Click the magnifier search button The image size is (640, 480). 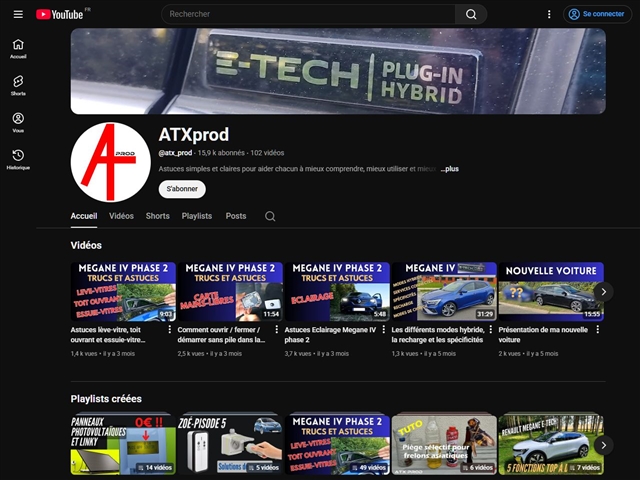tap(471, 14)
